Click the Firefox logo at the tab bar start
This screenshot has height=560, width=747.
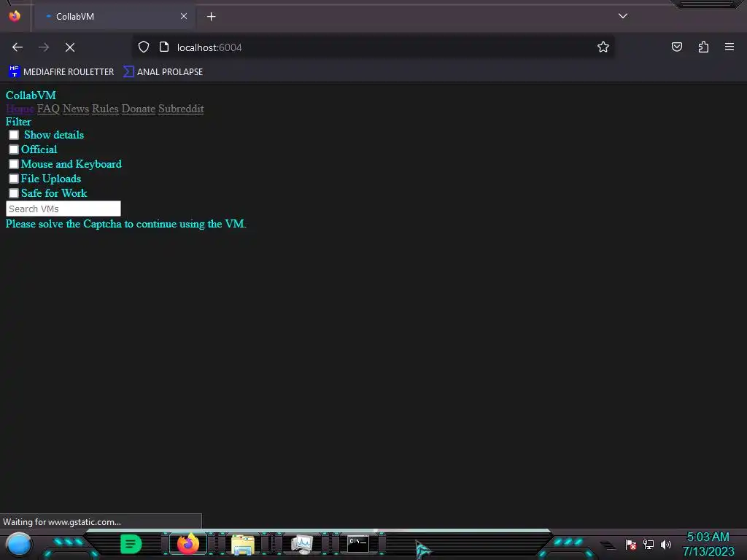pyautogui.click(x=15, y=16)
